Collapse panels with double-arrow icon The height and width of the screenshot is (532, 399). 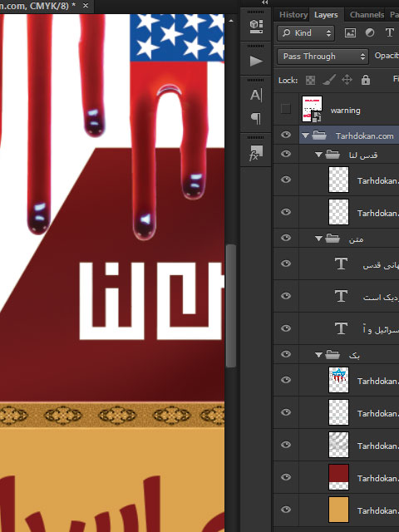pyautogui.click(x=265, y=2)
